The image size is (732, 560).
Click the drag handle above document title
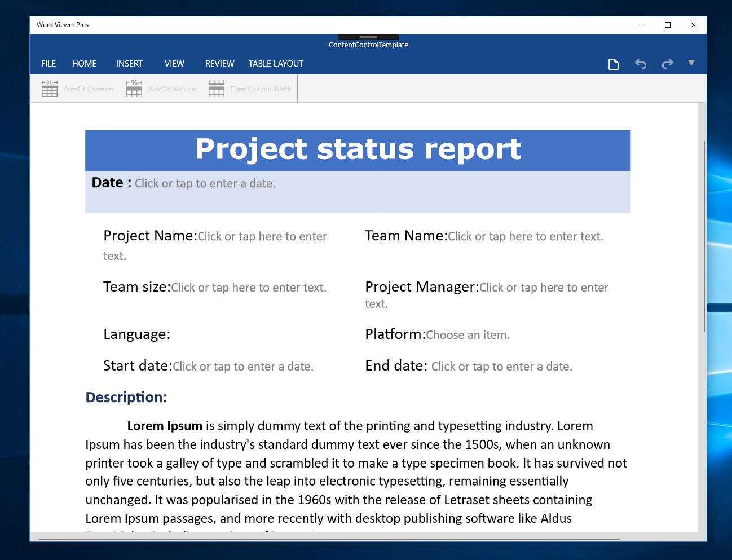368,37
